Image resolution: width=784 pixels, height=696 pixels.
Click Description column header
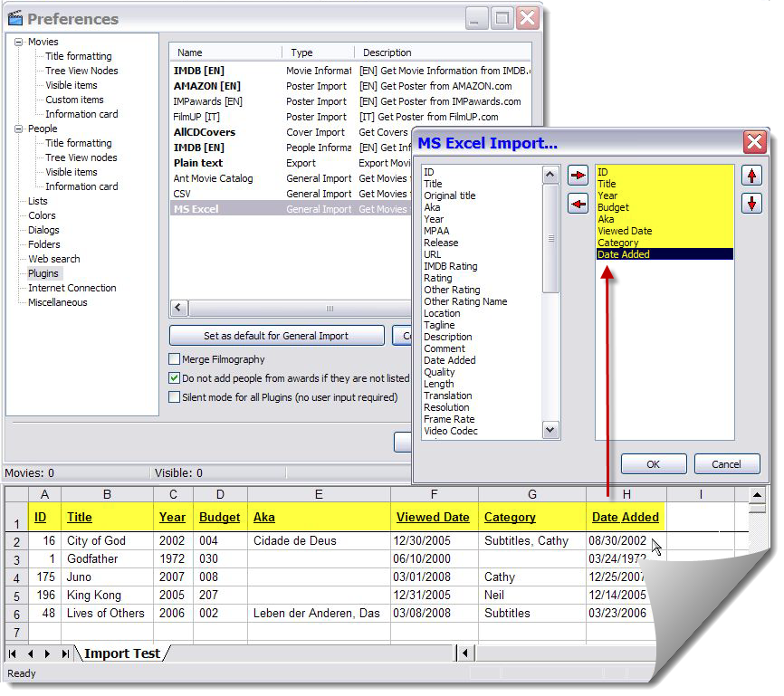click(443, 52)
